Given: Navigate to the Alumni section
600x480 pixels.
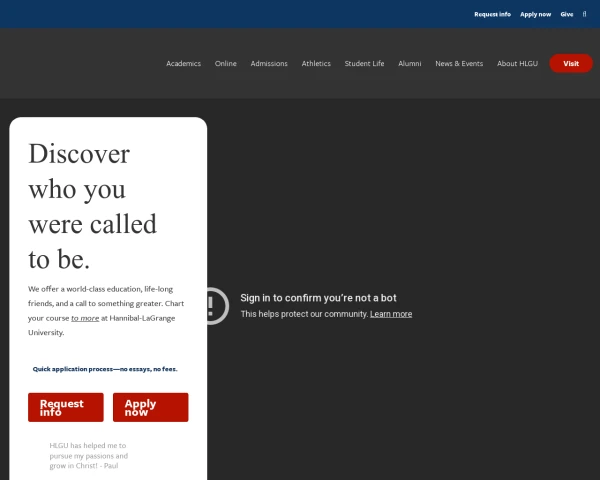Looking at the screenshot, I should 409,64.
